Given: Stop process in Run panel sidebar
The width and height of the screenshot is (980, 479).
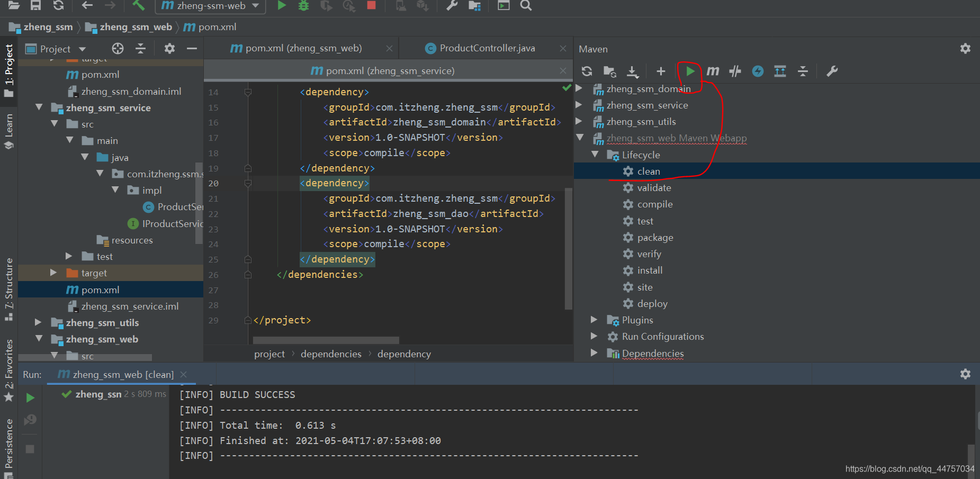Looking at the screenshot, I should pos(30,449).
